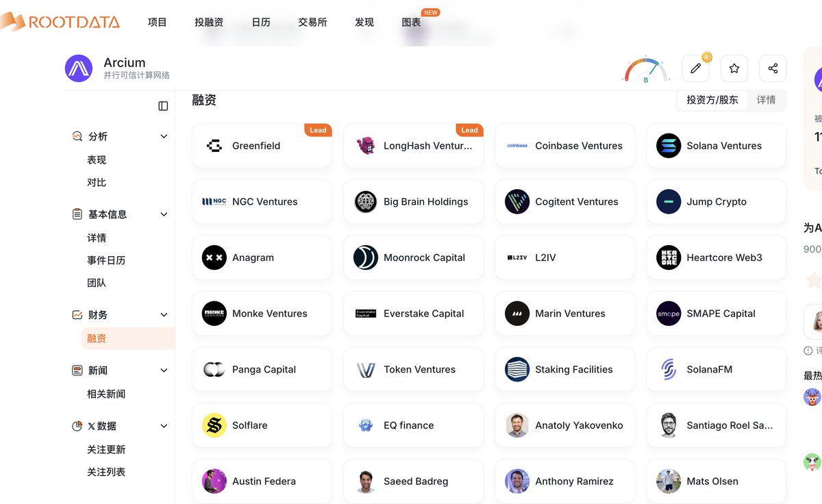Viewport: 822px width, 504px height.
Task: Click Austin Federa's avatar photo
Action: [214, 481]
